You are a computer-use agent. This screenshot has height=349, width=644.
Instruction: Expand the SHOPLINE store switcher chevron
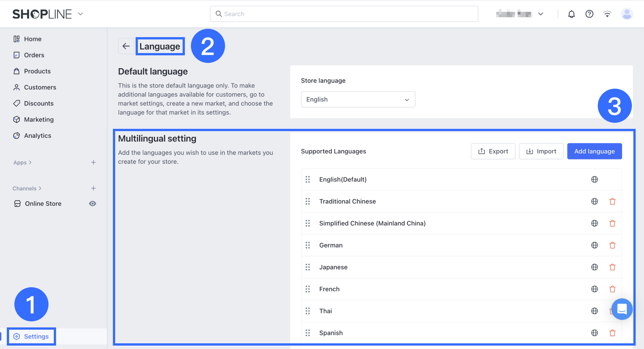[80, 14]
